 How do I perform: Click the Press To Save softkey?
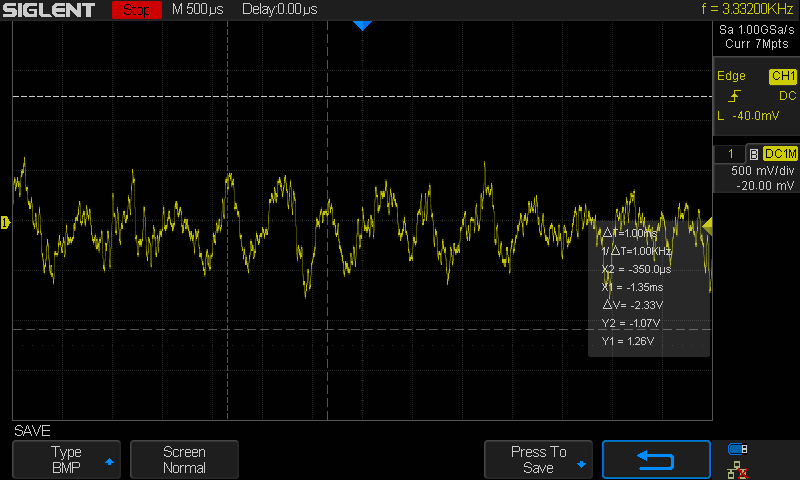pyautogui.click(x=538, y=460)
